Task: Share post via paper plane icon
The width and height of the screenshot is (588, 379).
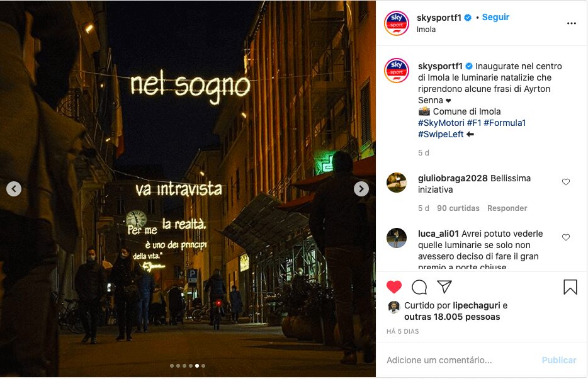Action: pyautogui.click(x=444, y=287)
